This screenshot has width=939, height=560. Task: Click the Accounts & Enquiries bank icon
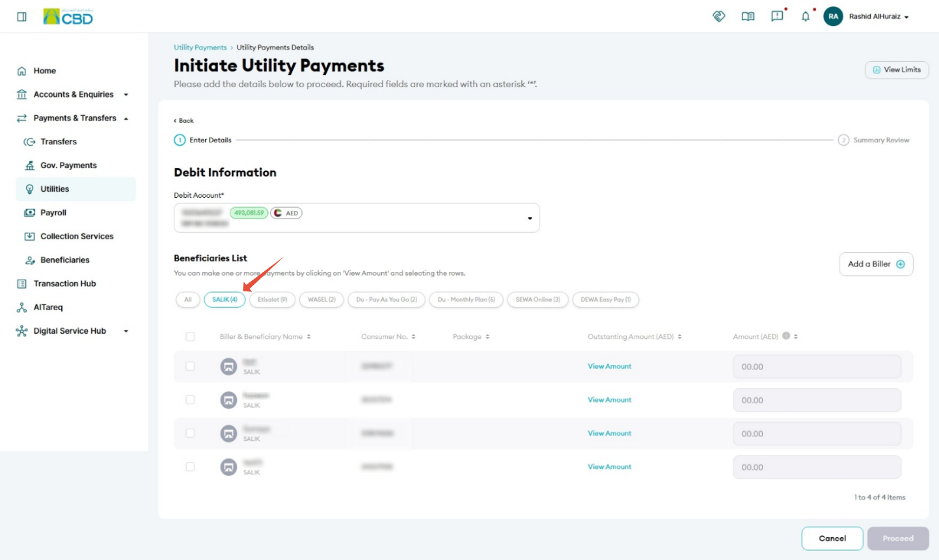(21, 94)
